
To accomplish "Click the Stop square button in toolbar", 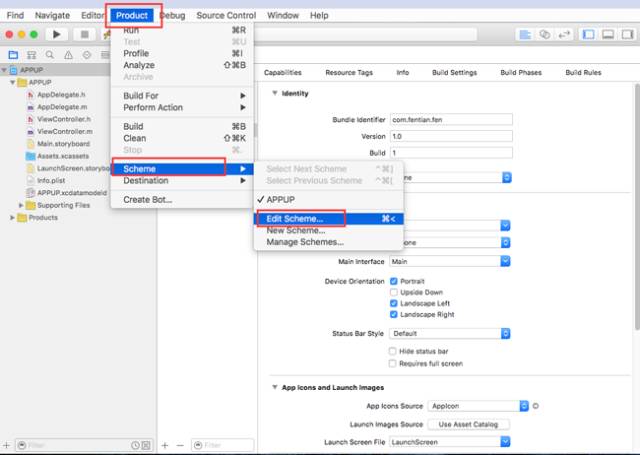I will coord(84,35).
